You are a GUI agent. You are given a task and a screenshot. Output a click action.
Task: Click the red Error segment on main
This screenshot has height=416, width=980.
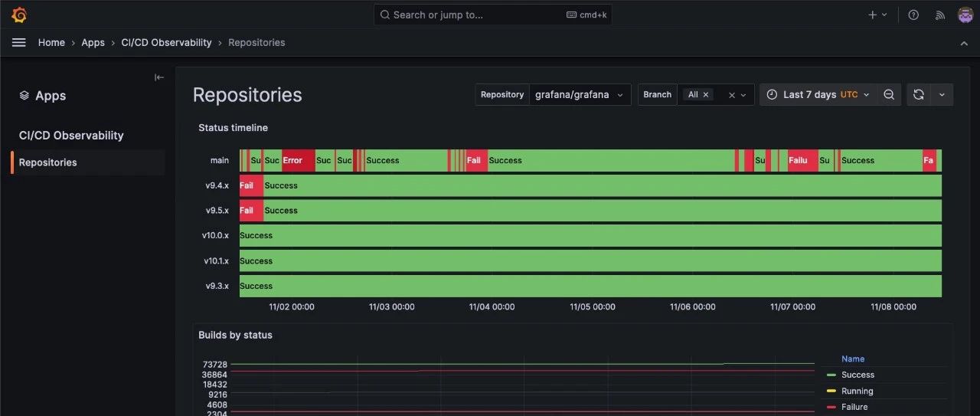click(298, 161)
